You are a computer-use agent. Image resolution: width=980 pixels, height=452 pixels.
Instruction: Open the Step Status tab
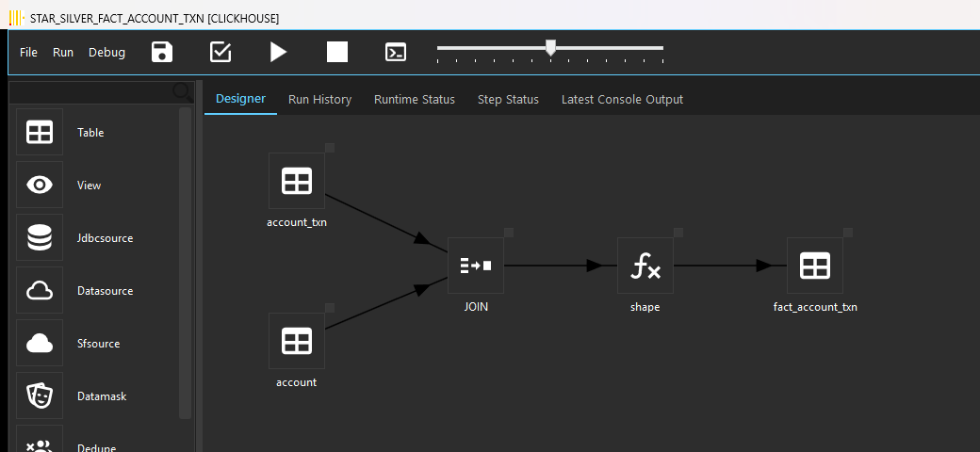coord(508,99)
